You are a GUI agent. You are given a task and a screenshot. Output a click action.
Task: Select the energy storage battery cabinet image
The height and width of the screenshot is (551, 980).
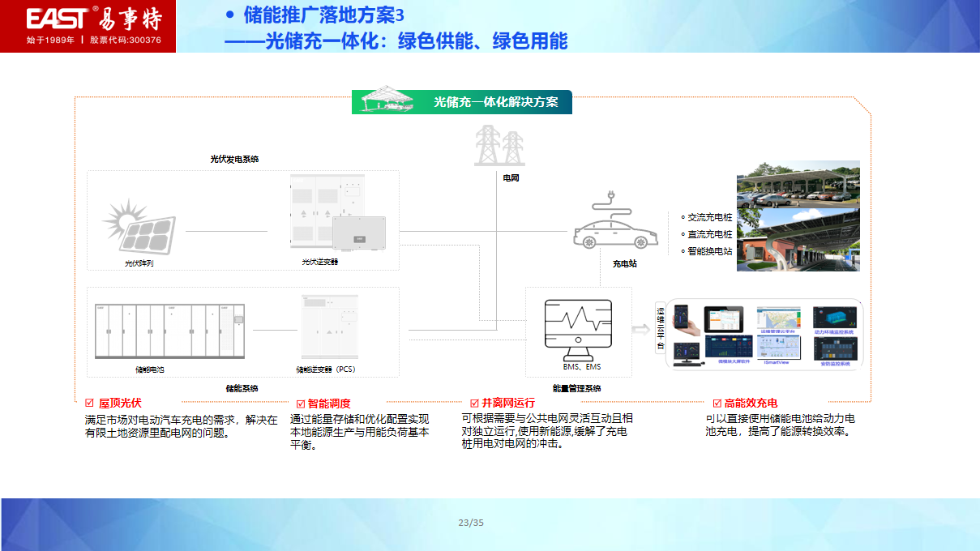pos(169,331)
